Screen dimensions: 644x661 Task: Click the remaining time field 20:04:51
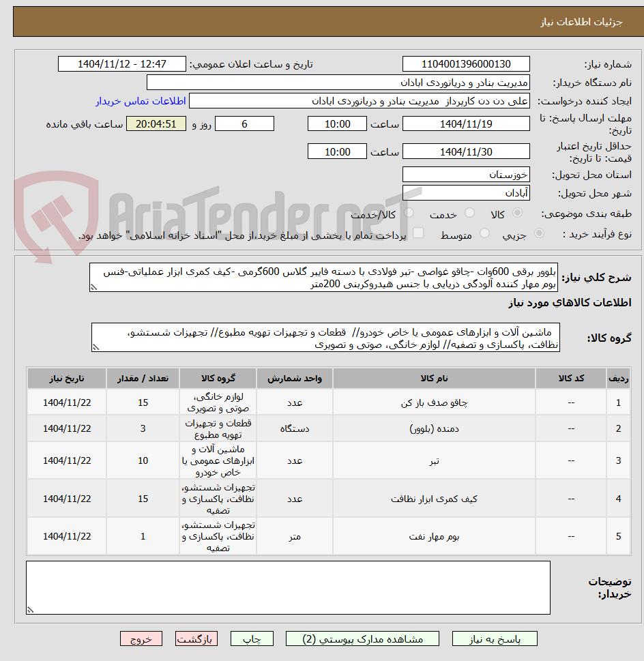tap(156, 123)
